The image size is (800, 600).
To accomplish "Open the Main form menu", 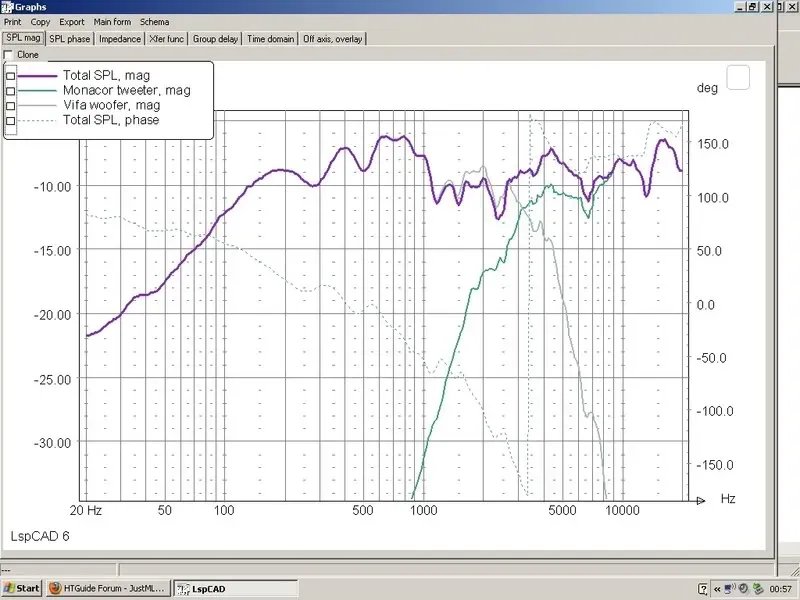I will pyautogui.click(x=112, y=22).
